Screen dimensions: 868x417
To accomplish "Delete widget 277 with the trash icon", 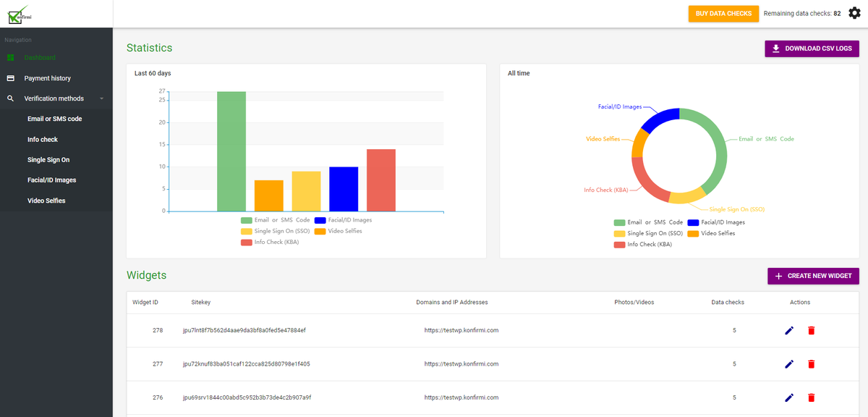I will click(811, 364).
